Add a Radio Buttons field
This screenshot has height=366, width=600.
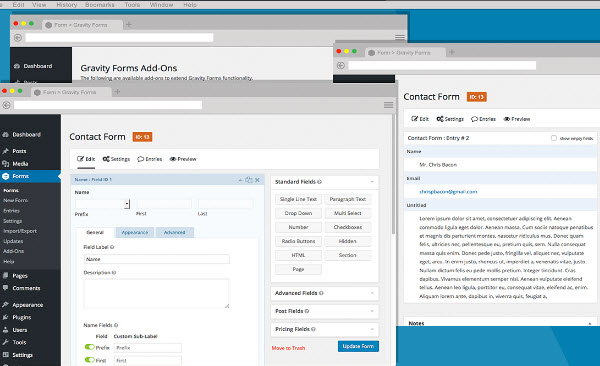(x=298, y=241)
